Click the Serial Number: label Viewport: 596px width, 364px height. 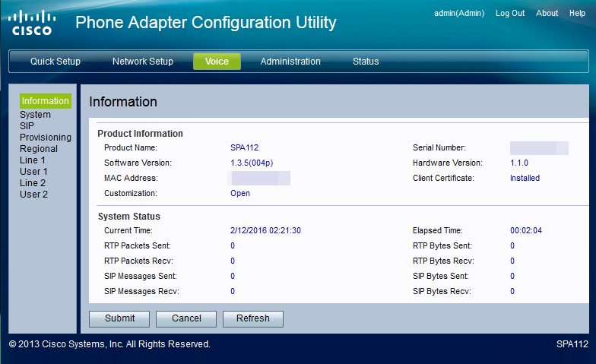(439, 147)
